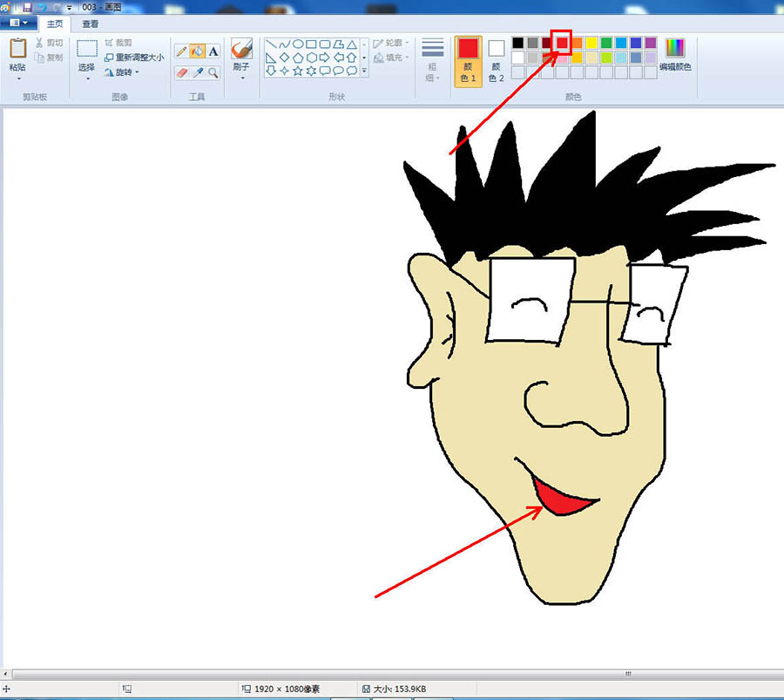This screenshot has height=700, width=784.
Task: Pick the yellow color swatch
Action: pos(591,43)
